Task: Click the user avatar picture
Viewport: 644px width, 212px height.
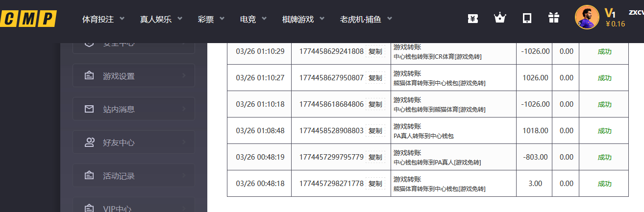Action: pos(587,18)
